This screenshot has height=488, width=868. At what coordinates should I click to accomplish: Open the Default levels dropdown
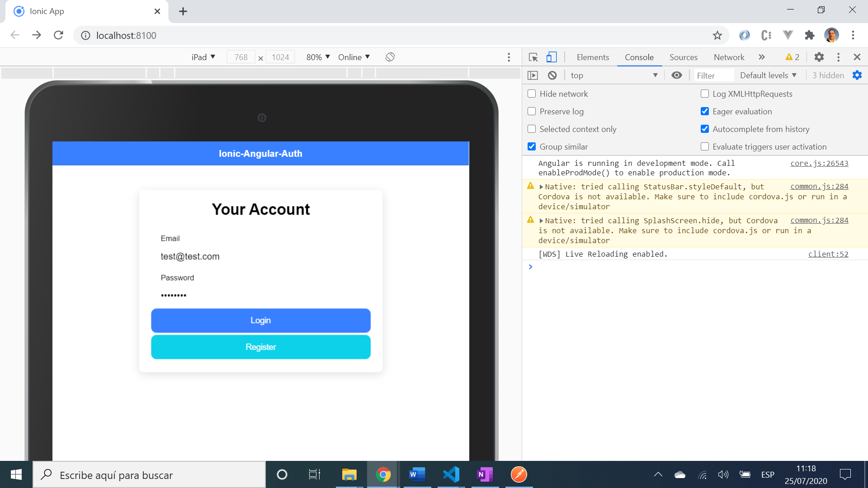(768, 75)
